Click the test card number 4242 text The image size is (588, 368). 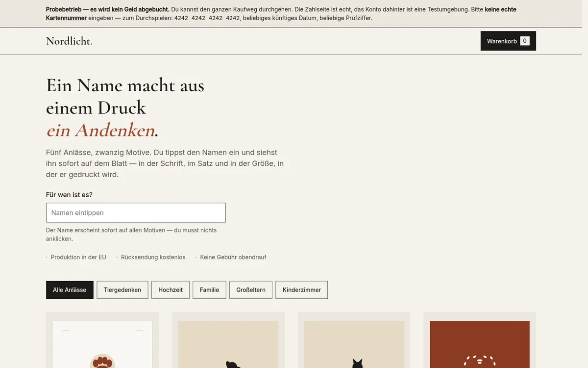coord(207,18)
